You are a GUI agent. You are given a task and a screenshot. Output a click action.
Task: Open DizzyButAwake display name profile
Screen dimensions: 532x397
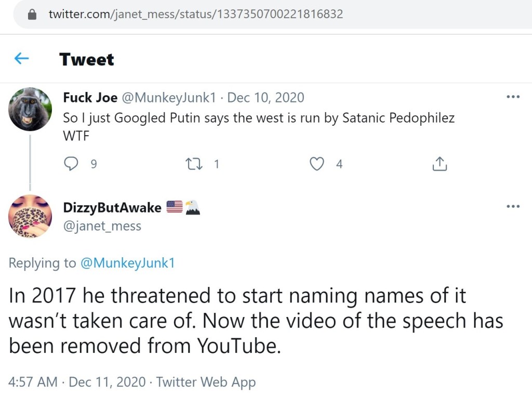(112, 207)
